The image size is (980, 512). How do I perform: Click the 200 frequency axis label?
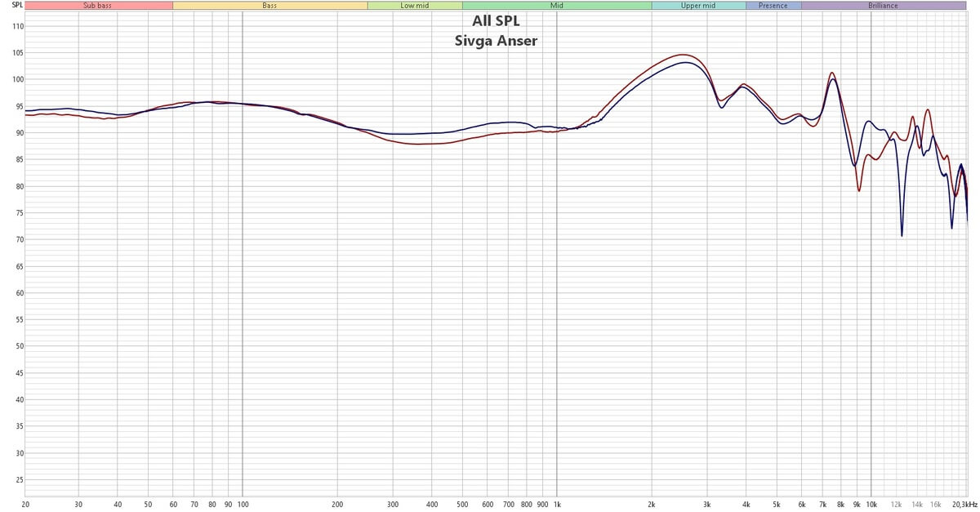point(337,505)
